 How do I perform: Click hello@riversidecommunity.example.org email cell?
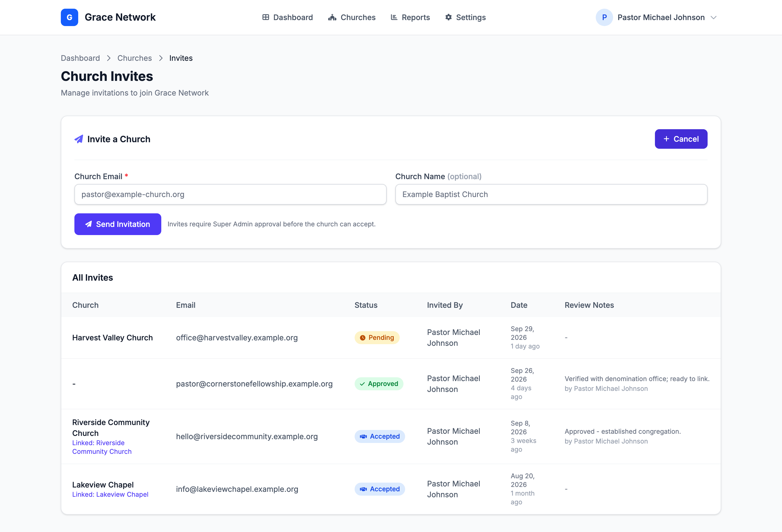[247, 436]
